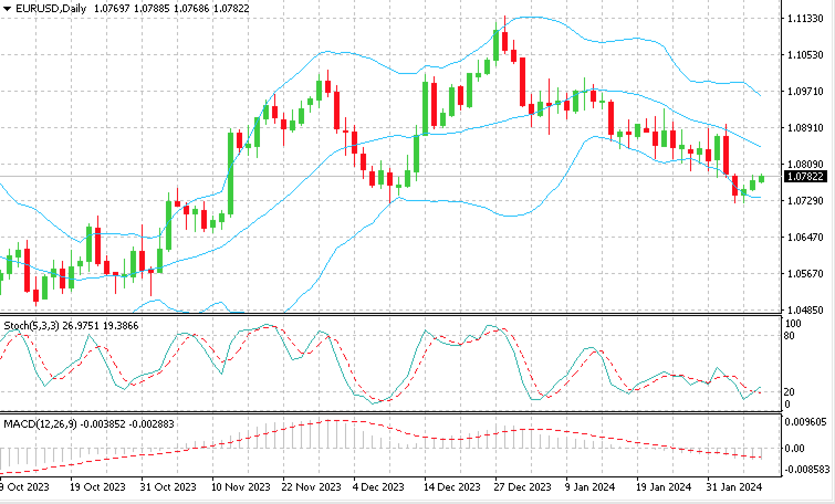835x504 pixels.
Task: Click price scale value 1.10530
Action: 805,55
